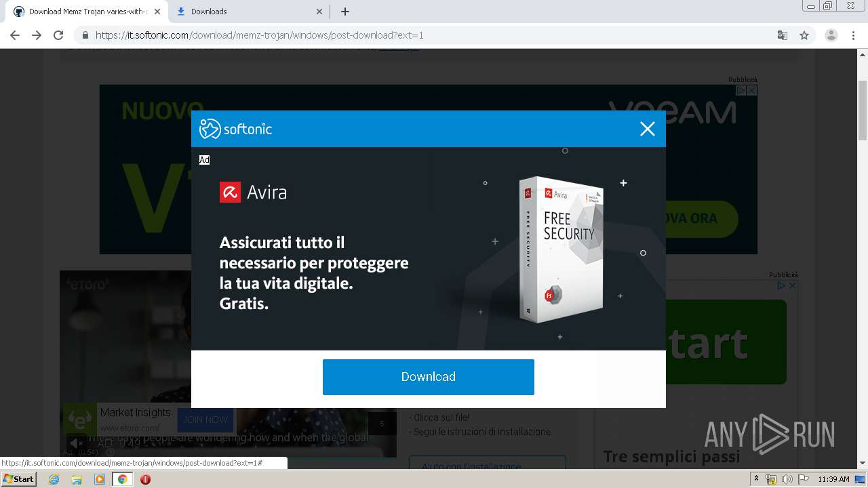868x488 pixels.
Task: Click the site lock icon in address bar
Action: (85, 35)
